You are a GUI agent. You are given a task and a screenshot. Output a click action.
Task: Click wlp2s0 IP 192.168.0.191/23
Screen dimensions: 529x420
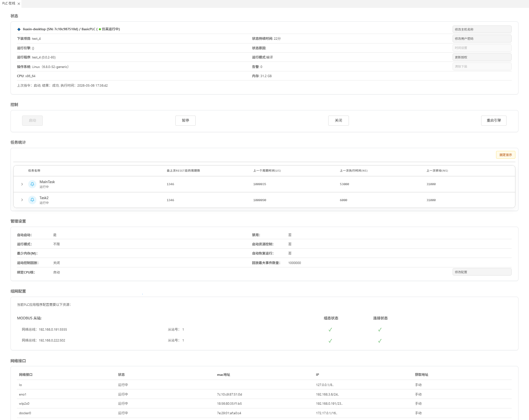pyautogui.click(x=329, y=404)
